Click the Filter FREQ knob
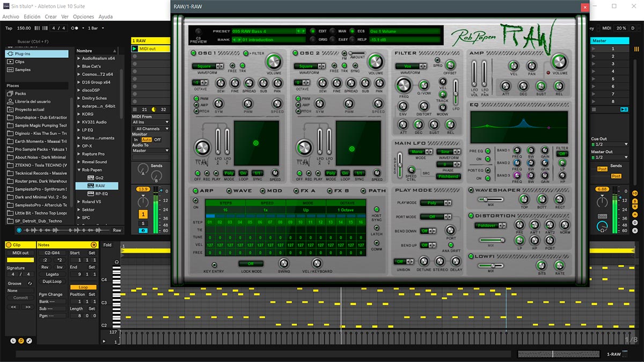644x362 pixels. coord(404,85)
